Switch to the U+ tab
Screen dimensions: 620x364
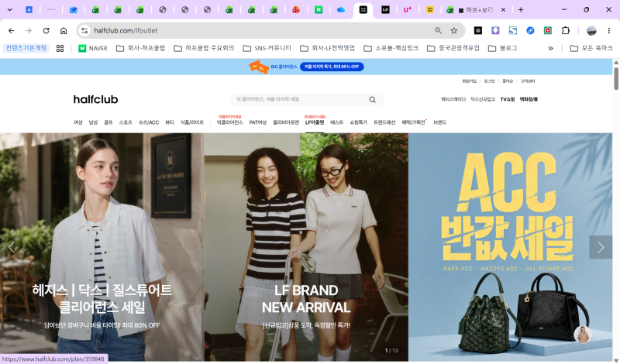tap(408, 9)
